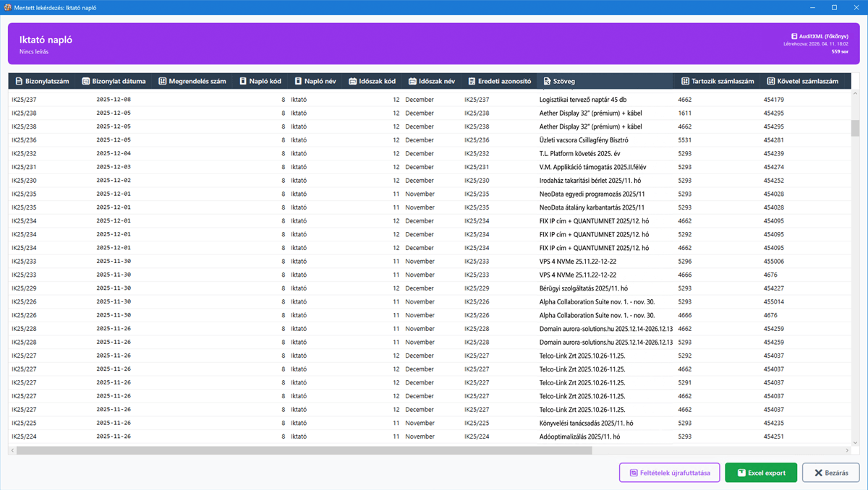Click the vertical scrollbar thumb on the right
Image resolution: width=868 pixels, height=490 pixels.
tap(855, 128)
